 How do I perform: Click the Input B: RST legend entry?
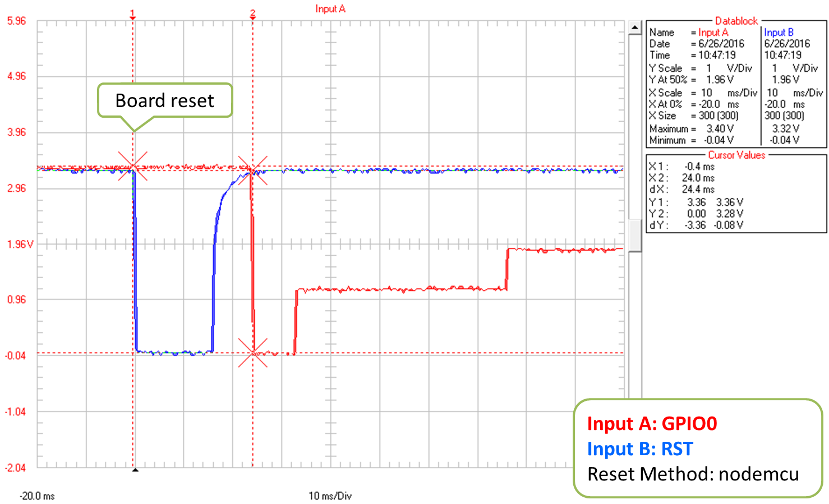pos(640,449)
